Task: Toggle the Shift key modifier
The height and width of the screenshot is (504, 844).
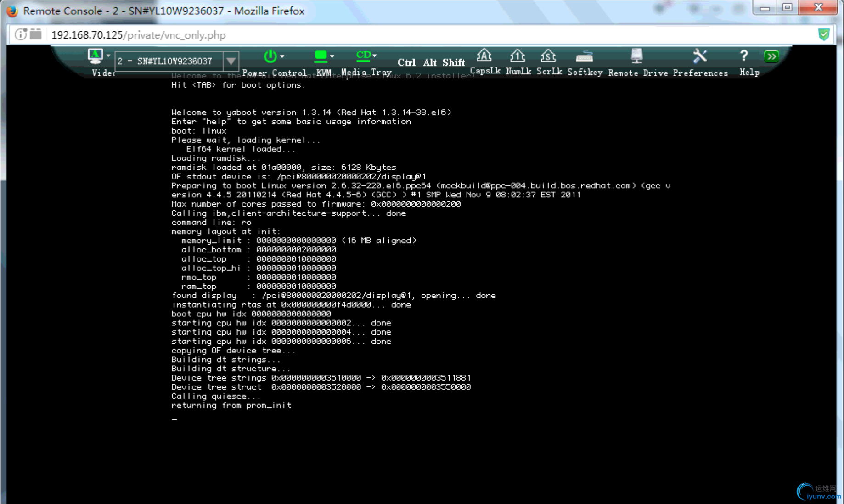Action: [454, 62]
